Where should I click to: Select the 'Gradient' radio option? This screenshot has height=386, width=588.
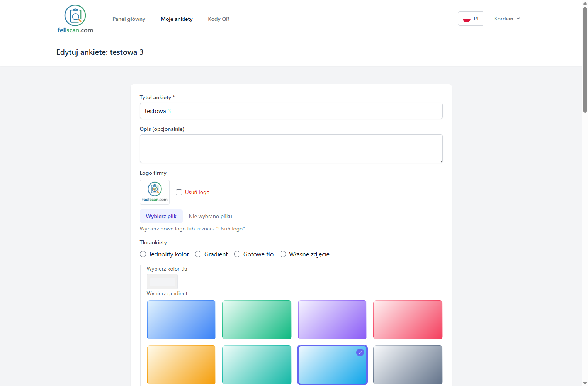pos(198,254)
